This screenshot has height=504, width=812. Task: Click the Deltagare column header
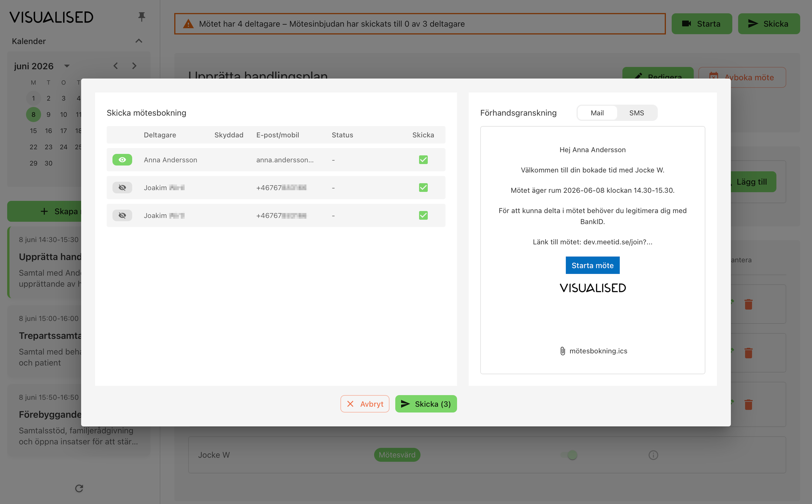tap(160, 135)
